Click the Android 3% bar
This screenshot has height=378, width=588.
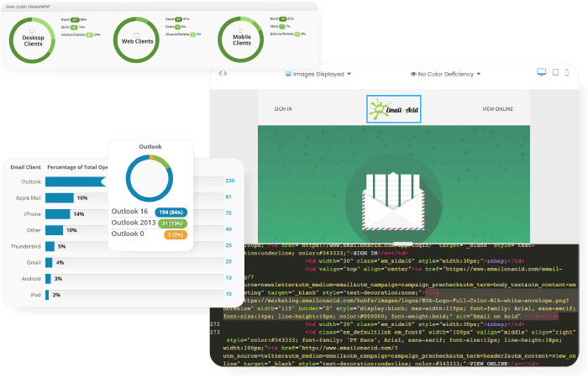48,278
